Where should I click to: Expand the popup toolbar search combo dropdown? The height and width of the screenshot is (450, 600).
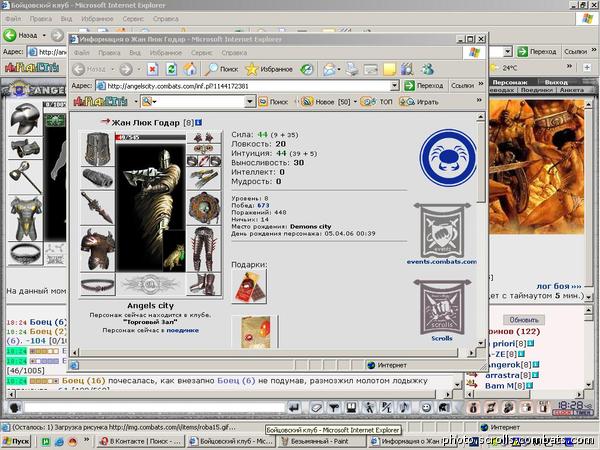coord(249,102)
